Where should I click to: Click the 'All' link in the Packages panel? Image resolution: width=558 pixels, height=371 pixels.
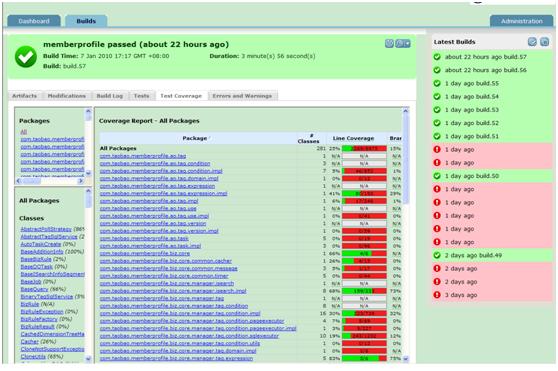tap(23, 132)
